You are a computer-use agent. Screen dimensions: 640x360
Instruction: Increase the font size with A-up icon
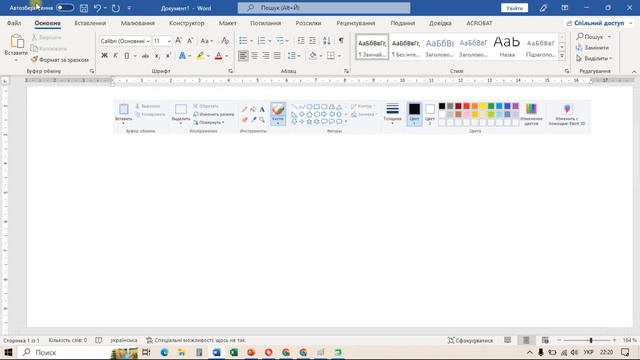pyautogui.click(x=178, y=41)
